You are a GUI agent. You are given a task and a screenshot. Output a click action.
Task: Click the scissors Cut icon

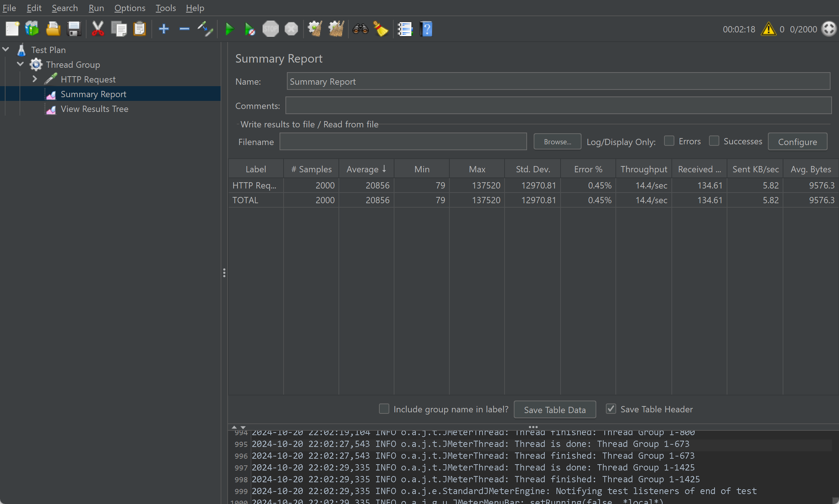98,29
